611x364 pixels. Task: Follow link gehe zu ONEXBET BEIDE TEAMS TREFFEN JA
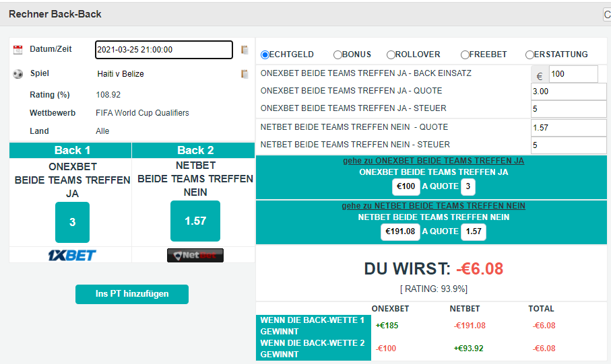(433, 161)
